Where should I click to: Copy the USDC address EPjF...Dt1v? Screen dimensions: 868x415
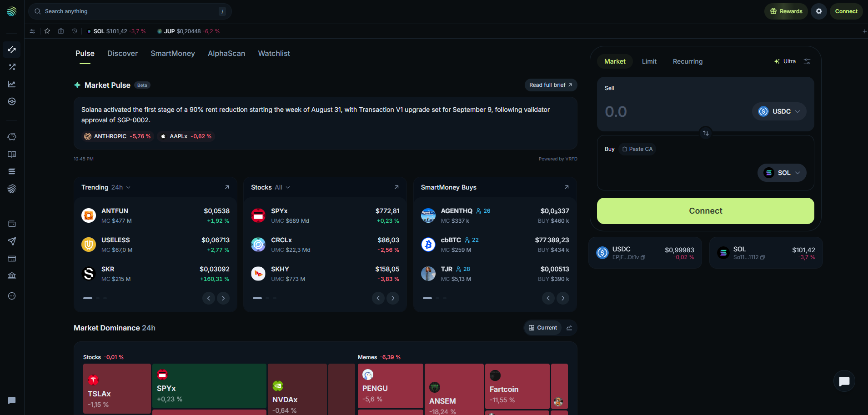click(x=643, y=257)
